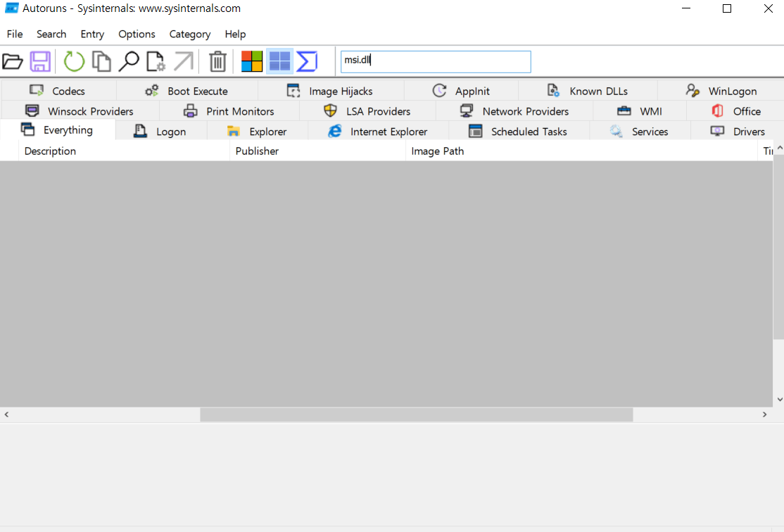Click the Copy toolbar icon
Screen dimensions: 784x532
click(x=101, y=61)
